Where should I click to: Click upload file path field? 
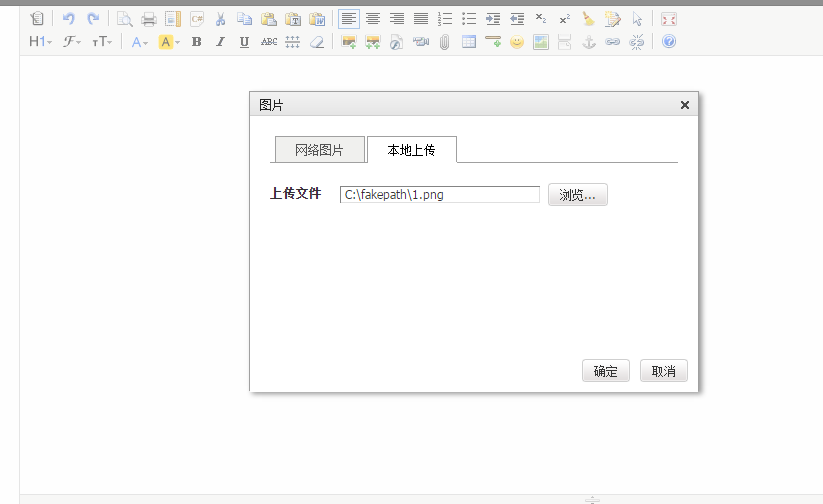tap(440, 194)
